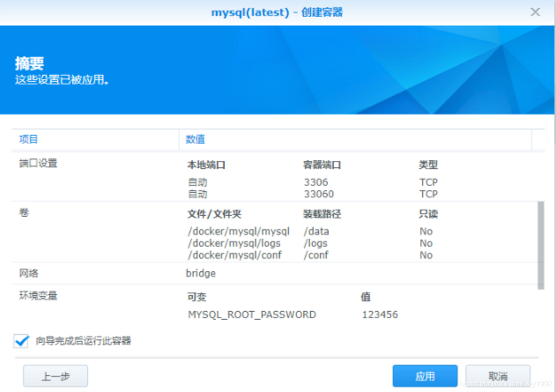Viewport: 556px width, 392px height.
Task: Click the 应用 apply button
Action: (425, 376)
